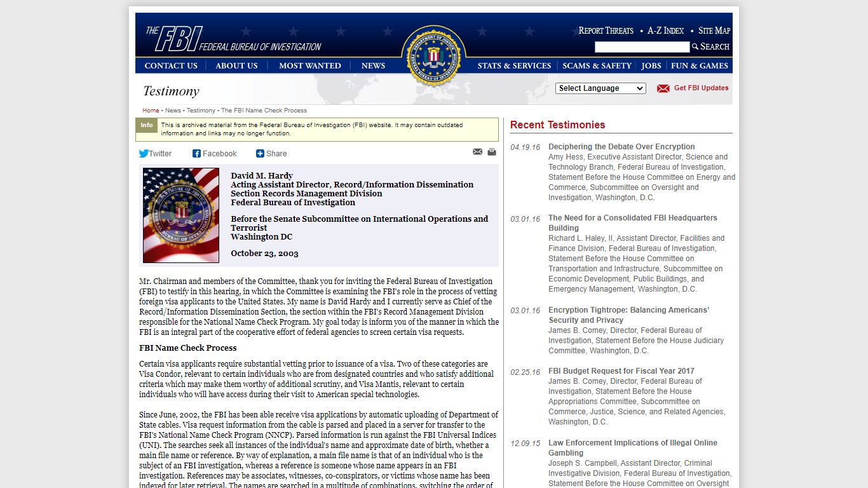Open the About Us menu
Image resolution: width=868 pixels, height=488 pixels.
point(236,65)
